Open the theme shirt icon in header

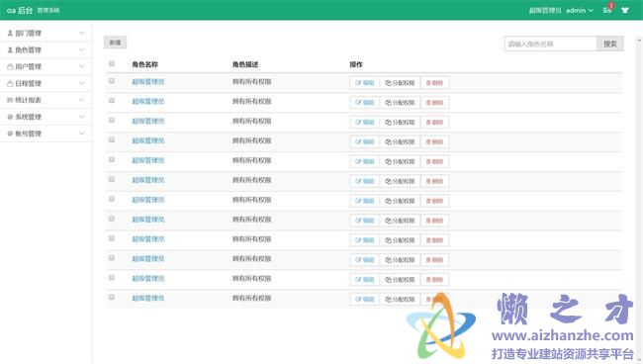(625, 10)
